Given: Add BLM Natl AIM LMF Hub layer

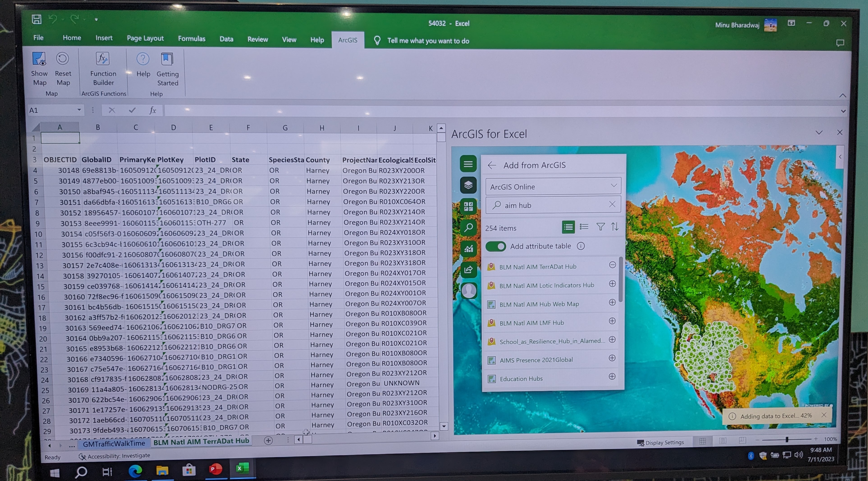Looking at the screenshot, I should coord(612,321).
